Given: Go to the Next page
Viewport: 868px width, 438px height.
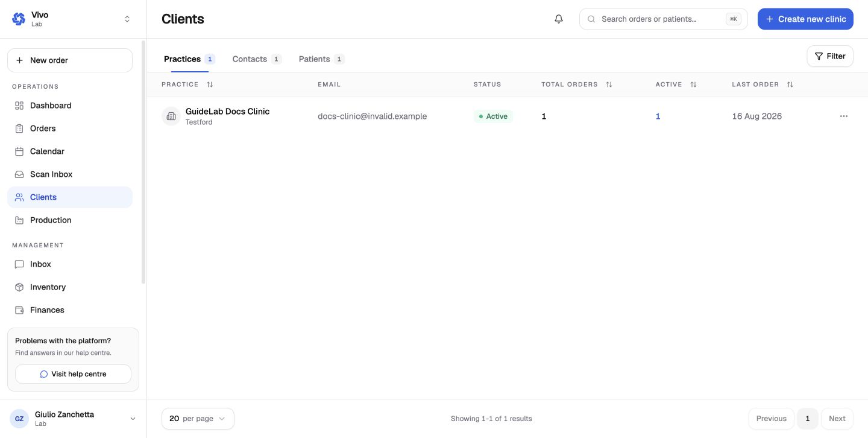Looking at the screenshot, I should pos(837,419).
